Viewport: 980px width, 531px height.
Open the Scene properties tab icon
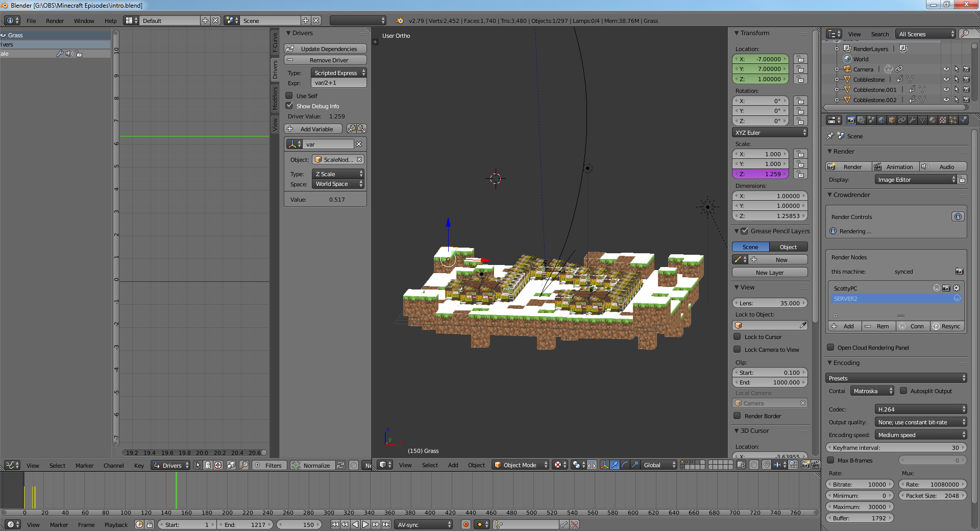click(871, 120)
